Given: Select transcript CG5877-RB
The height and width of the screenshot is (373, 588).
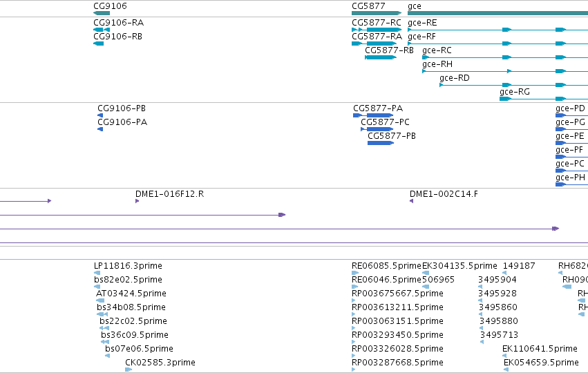Looking at the screenshot, I should 381,57.
